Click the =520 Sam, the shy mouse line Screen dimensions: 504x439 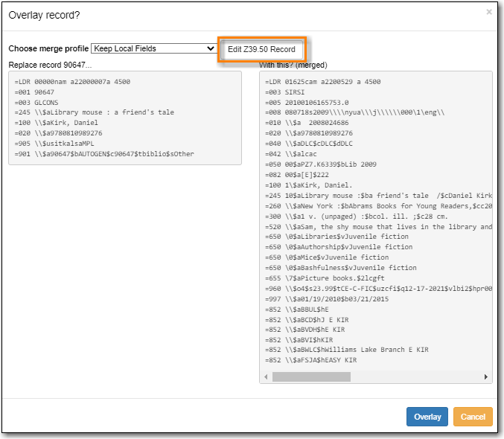pyautogui.click(x=378, y=227)
